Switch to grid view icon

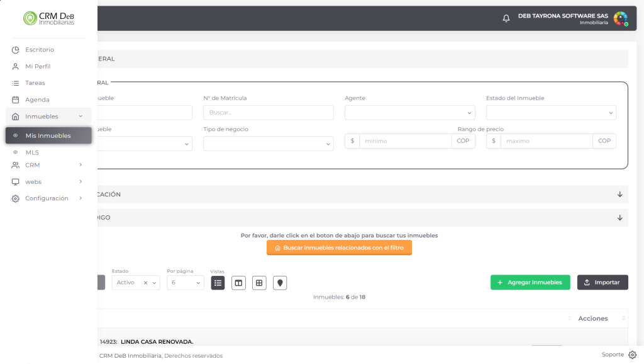259,283
